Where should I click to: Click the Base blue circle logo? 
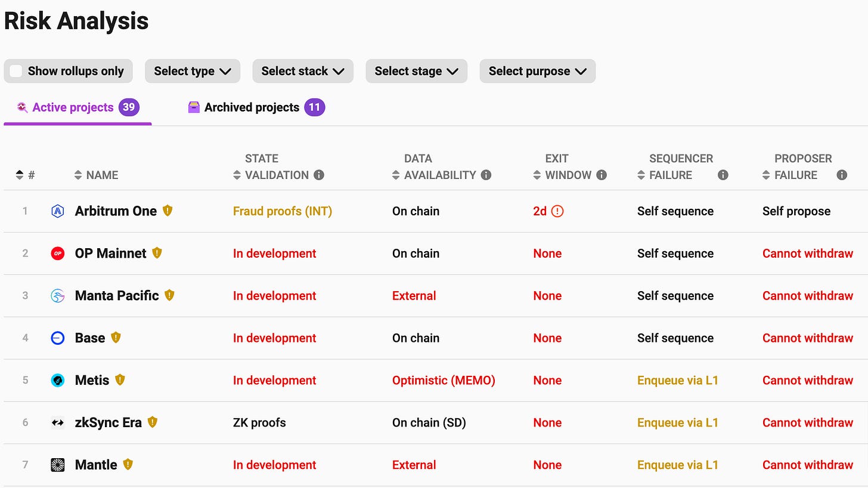[57, 338]
